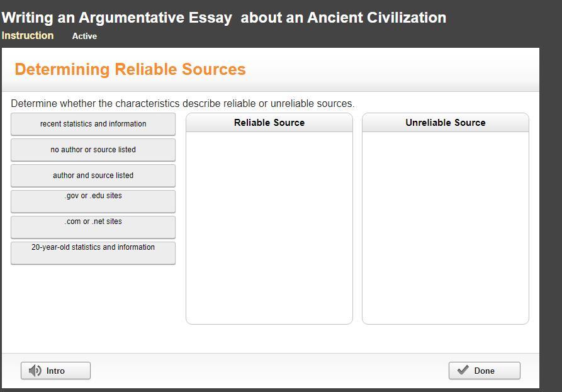Click the checkmark icon on Done button
The image size is (562, 392).
pos(463,370)
